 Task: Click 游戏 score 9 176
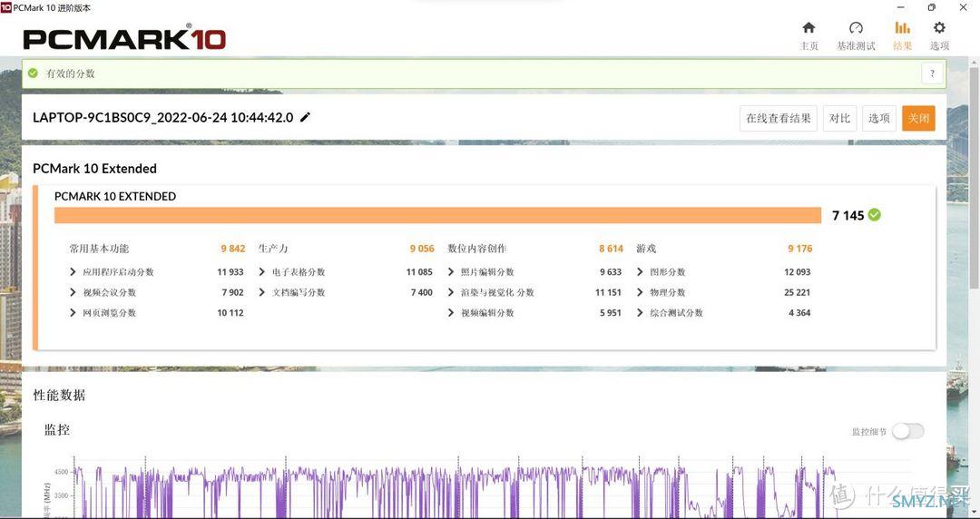click(x=800, y=249)
